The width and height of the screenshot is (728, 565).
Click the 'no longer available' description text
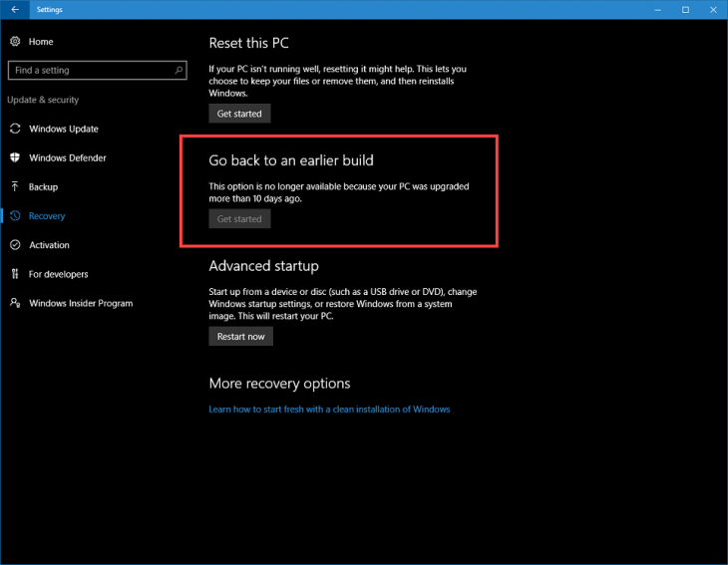[339, 192]
